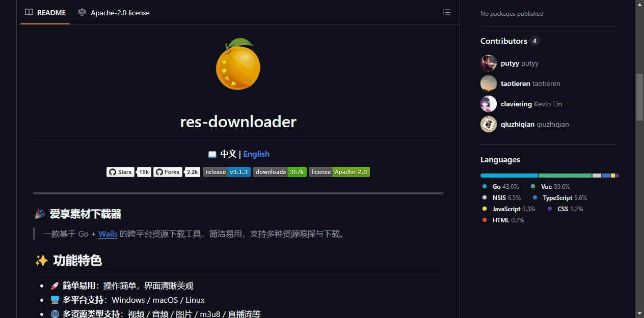Screen dimensions: 644x318
Task: Click the GitHub Stars badge
Action: 120,172
